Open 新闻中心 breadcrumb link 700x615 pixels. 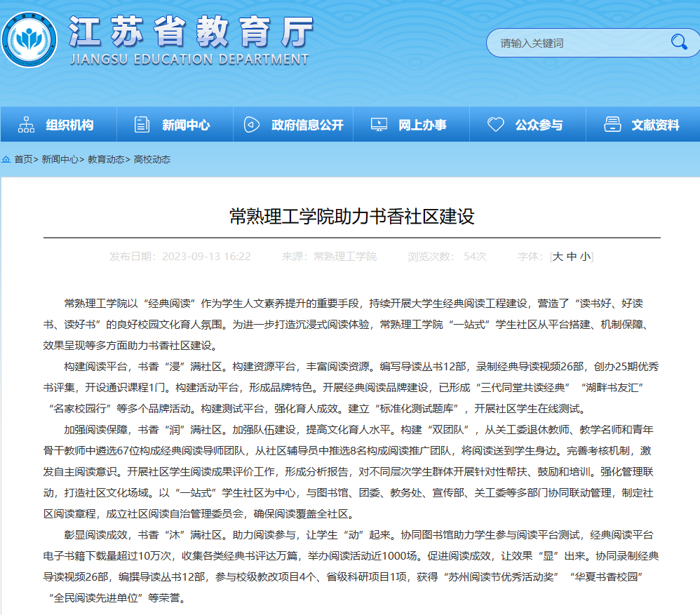(60, 159)
